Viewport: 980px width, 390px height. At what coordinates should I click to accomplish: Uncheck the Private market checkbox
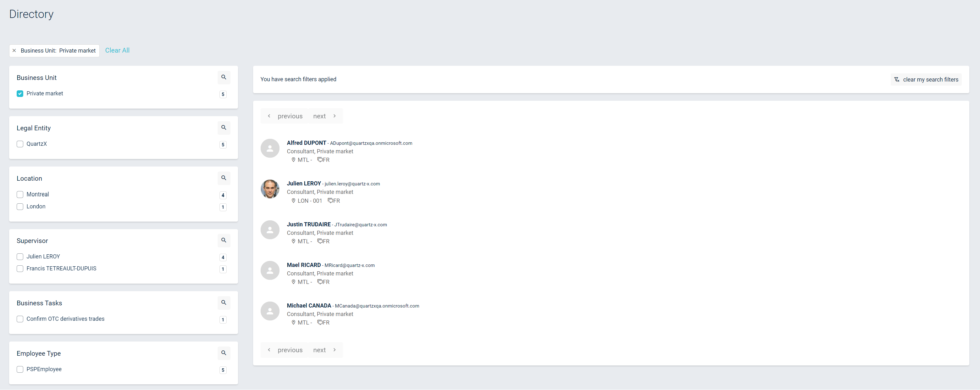pyautogui.click(x=20, y=94)
